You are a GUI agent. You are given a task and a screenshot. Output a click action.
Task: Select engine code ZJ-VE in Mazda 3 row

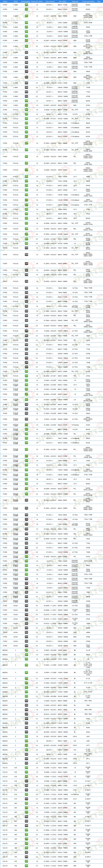tap(88, 650)
